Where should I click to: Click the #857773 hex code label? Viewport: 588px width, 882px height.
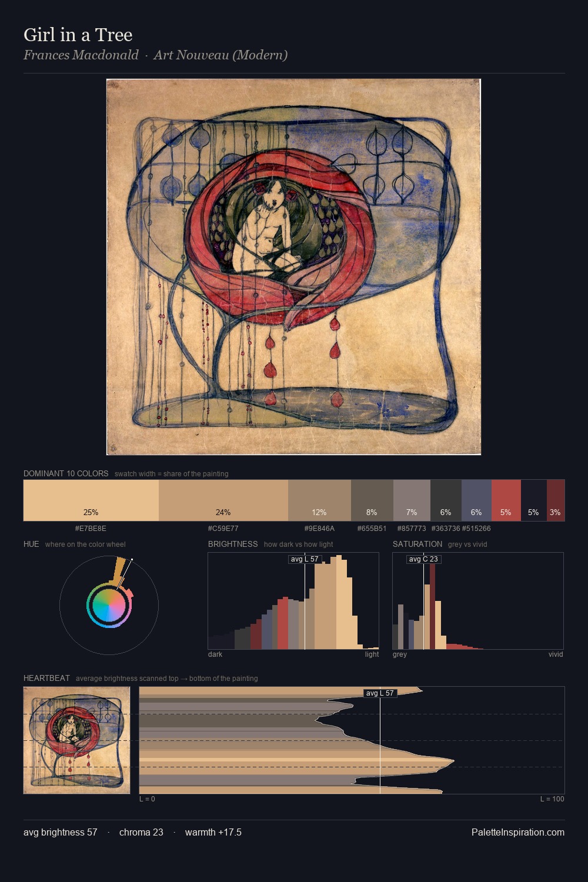[412, 529]
